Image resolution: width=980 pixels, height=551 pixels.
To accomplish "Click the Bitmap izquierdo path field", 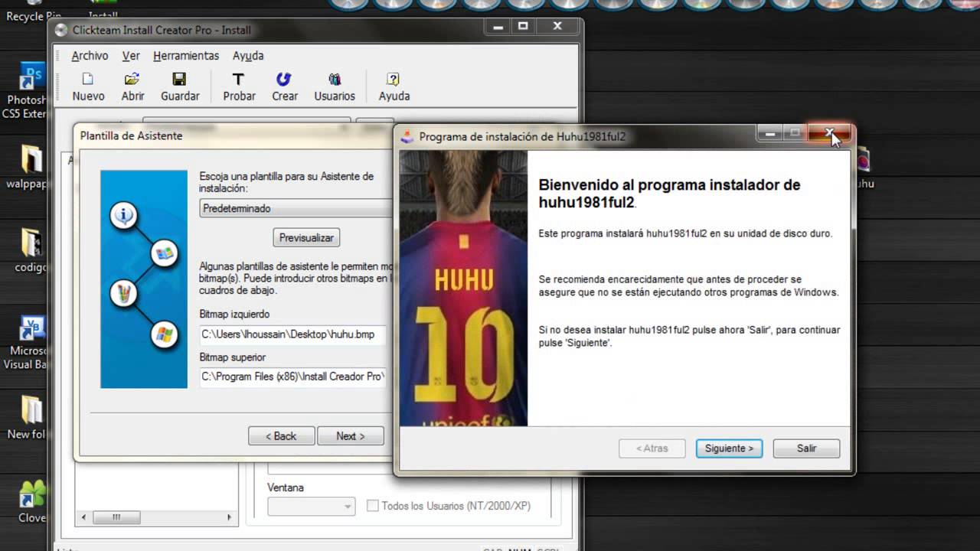I will pyautogui.click(x=292, y=334).
